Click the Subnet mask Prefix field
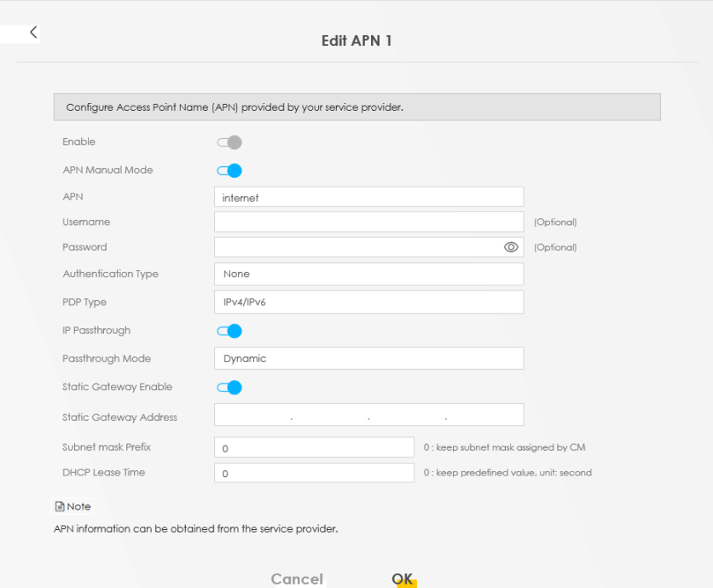Viewport: 713px width, 588px height. tap(314, 447)
